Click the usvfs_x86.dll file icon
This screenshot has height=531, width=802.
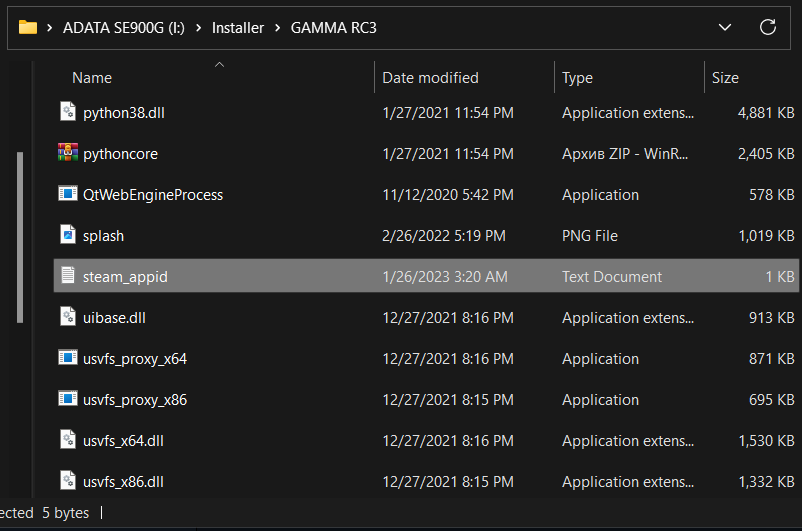point(67,482)
